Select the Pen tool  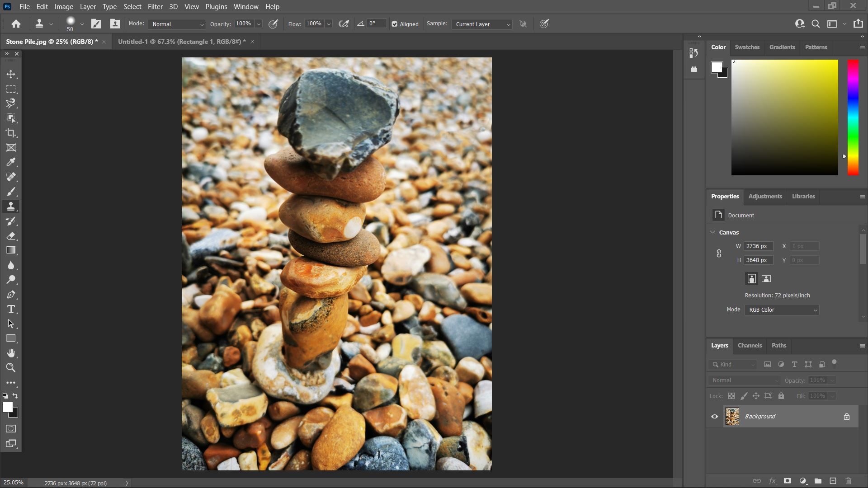coord(11,295)
